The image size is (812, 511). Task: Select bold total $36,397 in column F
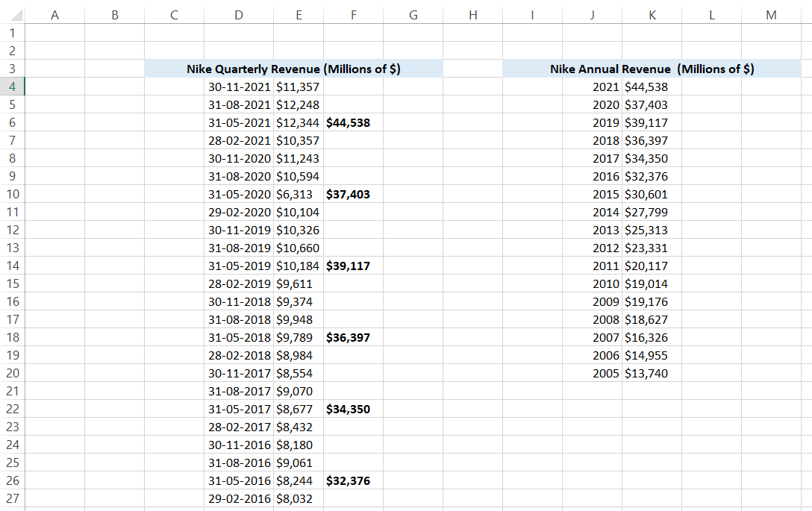pos(353,338)
